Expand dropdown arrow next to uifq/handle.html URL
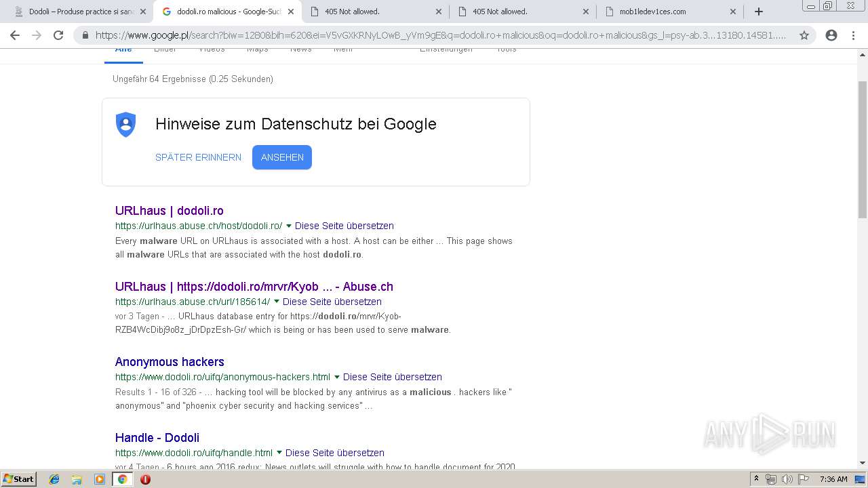The height and width of the screenshot is (488, 868). (279, 453)
